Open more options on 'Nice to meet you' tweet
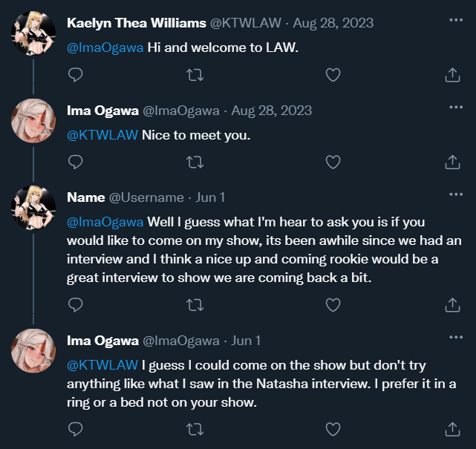The width and height of the screenshot is (476, 449). [x=456, y=107]
